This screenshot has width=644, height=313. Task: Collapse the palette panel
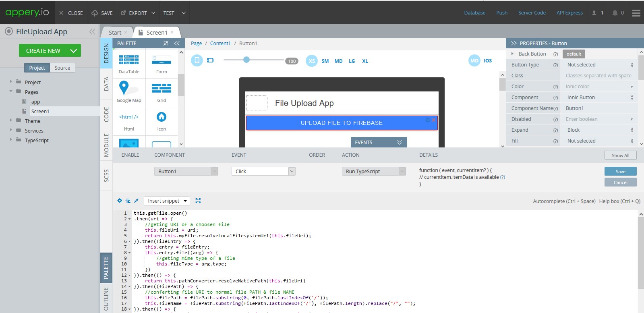click(177, 43)
